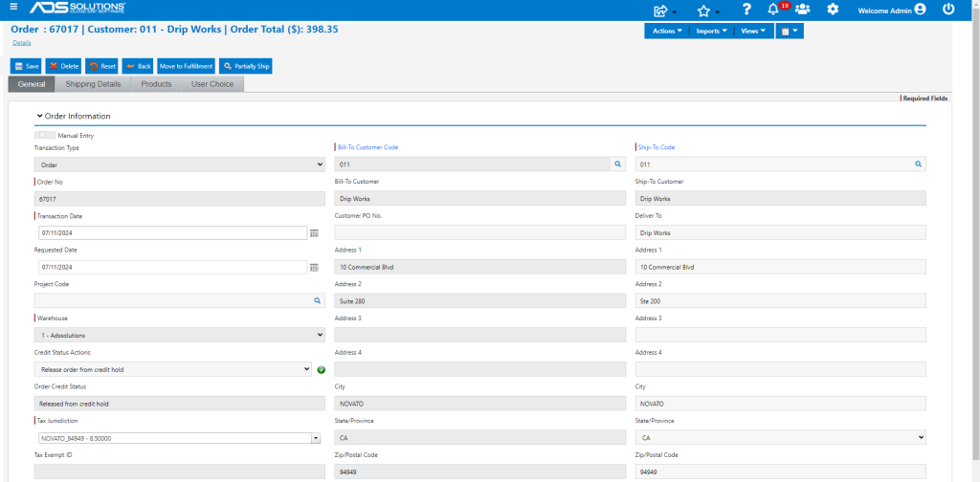
Task: Switch to the Products tab
Action: tap(156, 84)
